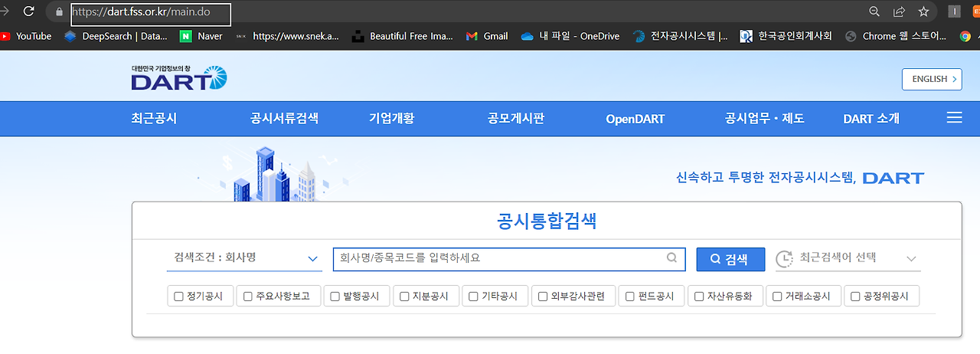Open browser zoom magnifier icon

[874, 11]
